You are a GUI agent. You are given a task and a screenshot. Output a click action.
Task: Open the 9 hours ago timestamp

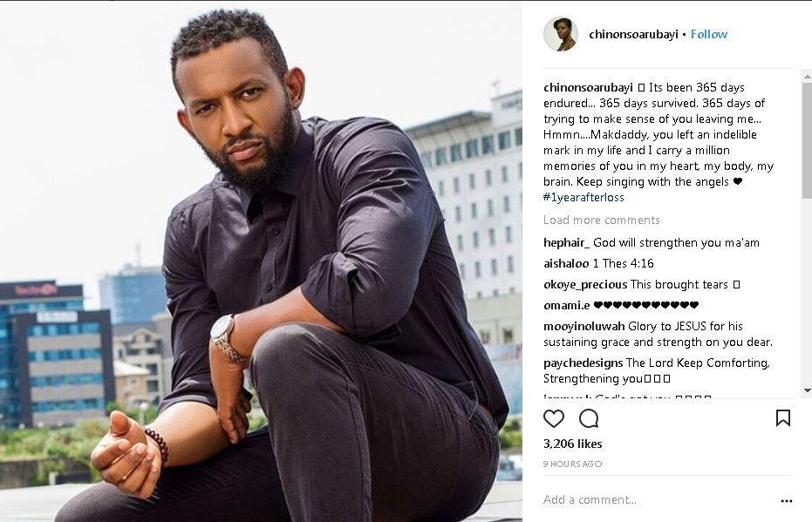click(x=572, y=464)
